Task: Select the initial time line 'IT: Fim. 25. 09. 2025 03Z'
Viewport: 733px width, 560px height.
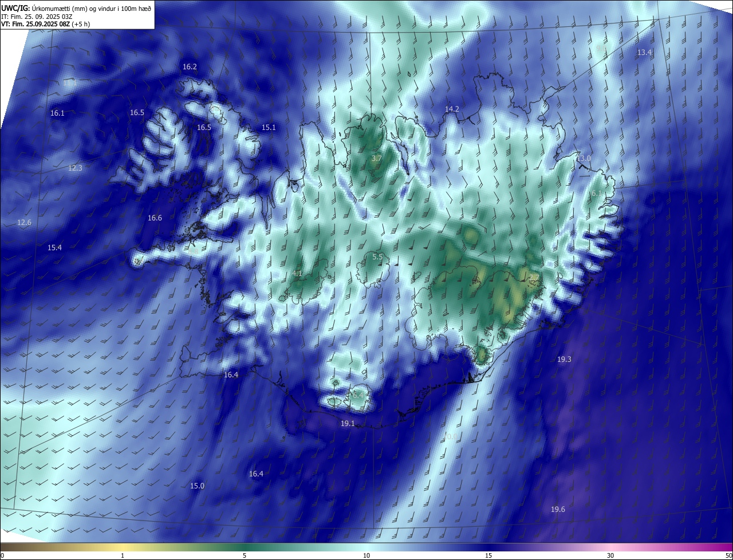Action: pyautogui.click(x=36, y=16)
